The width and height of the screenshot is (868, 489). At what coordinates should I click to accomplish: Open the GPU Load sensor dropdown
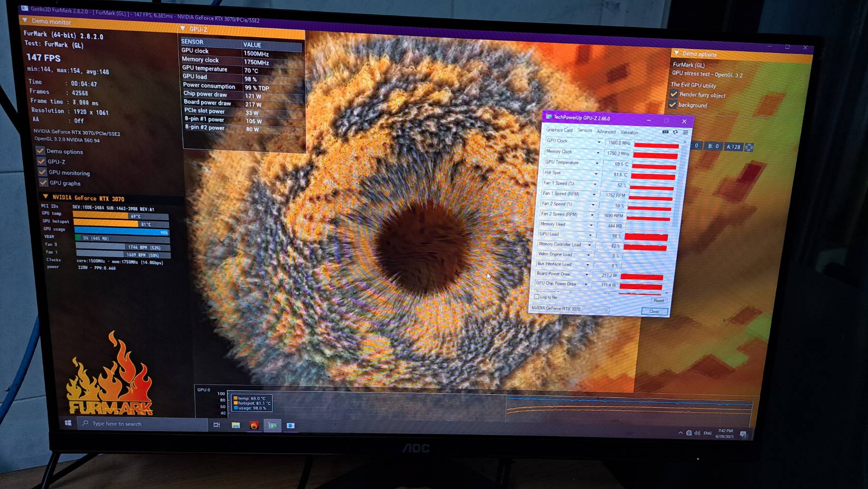(x=590, y=235)
